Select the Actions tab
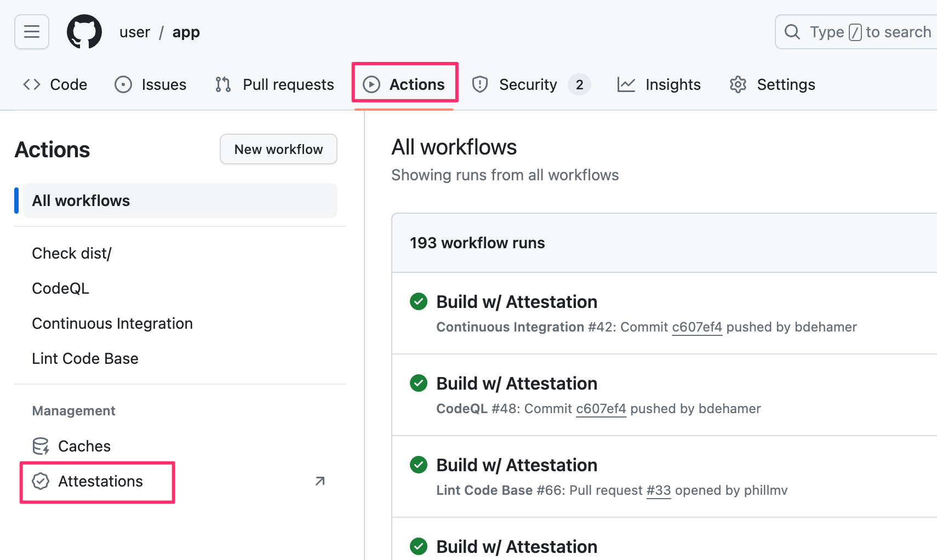This screenshot has width=937, height=560. pyautogui.click(x=404, y=84)
